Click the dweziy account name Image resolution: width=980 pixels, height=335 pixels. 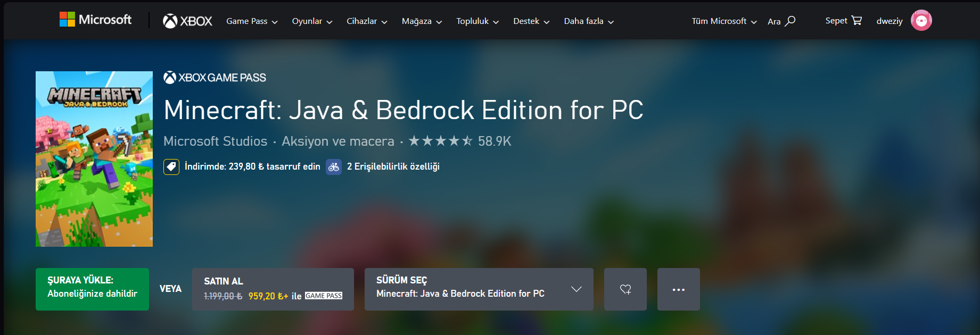point(890,21)
